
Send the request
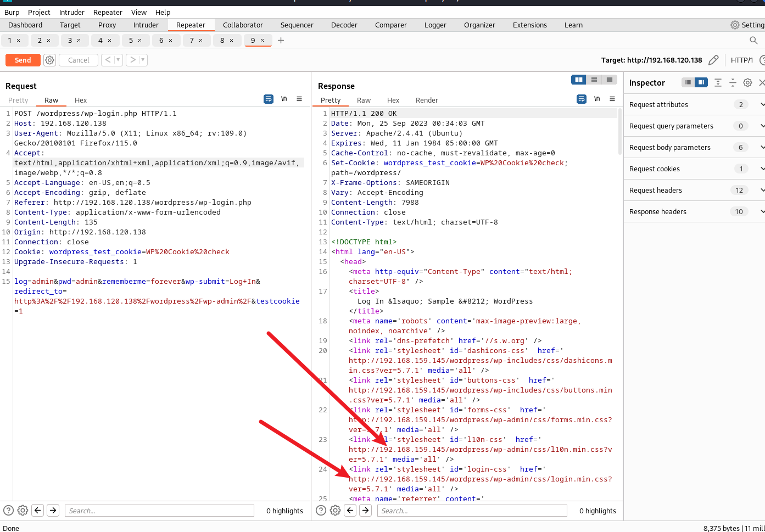pos(23,60)
